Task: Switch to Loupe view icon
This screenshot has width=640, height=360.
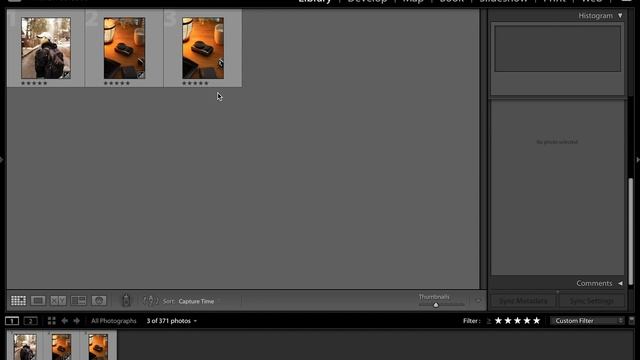Action: pos(38,301)
